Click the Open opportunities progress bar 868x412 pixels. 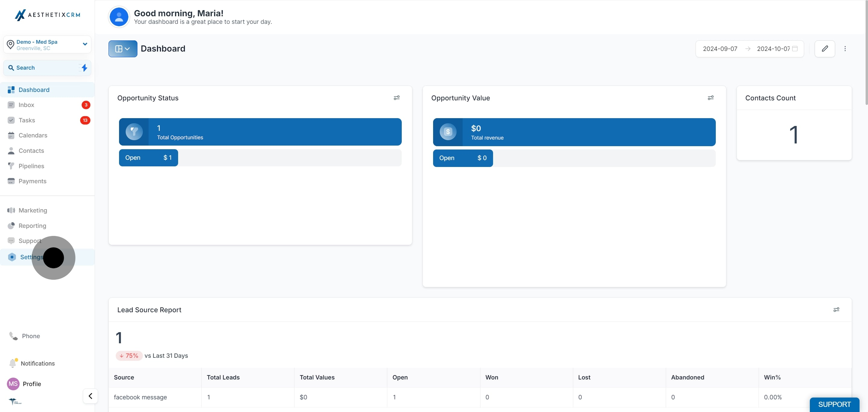point(260,158)
